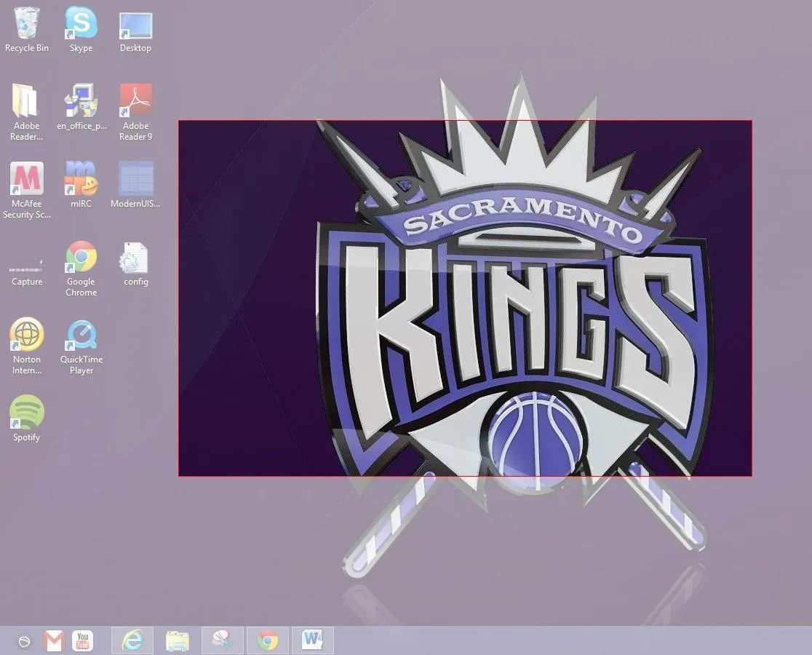Open the mIRC desktop shortcut
The width and height of the screenshot is (812, 655).
click(81, 178)
